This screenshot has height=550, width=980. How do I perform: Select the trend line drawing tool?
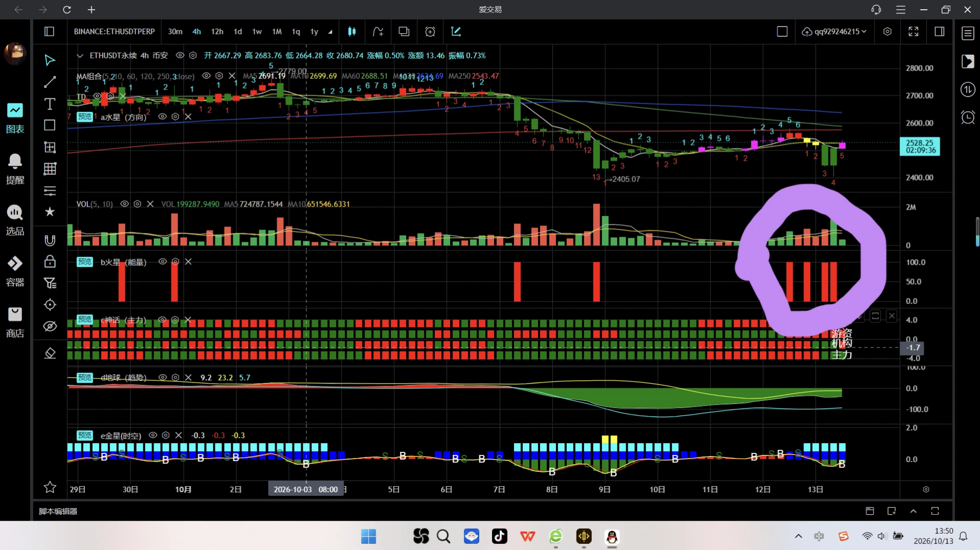click(x=50, y=82)
